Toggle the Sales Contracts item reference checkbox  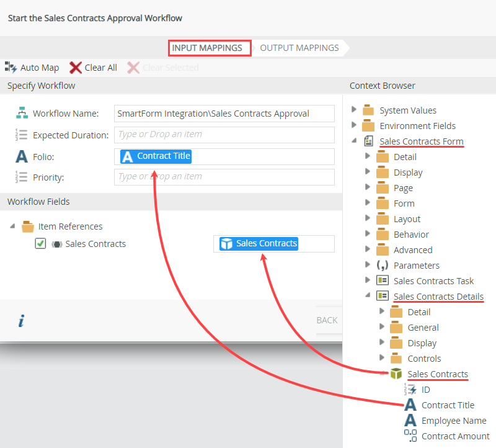pyautogui.click(x=40, y=244)
